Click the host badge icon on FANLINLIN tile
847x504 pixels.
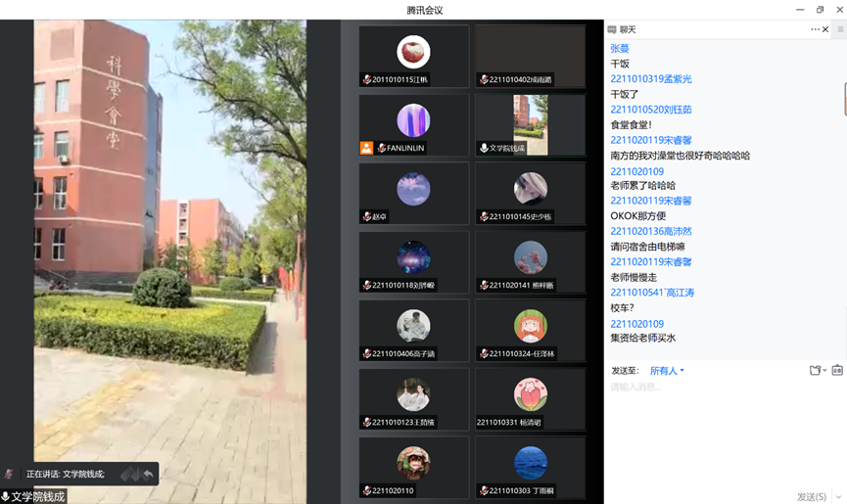point(366,148)
